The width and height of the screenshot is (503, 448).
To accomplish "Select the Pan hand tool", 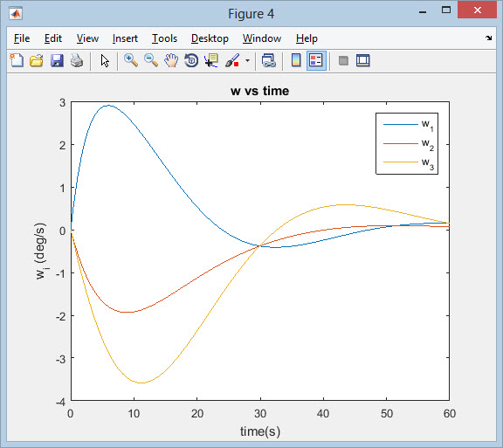I will point(171,60).
